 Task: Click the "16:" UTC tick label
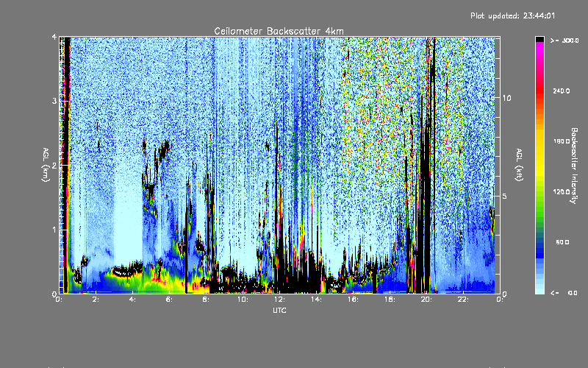click(353, 300)
